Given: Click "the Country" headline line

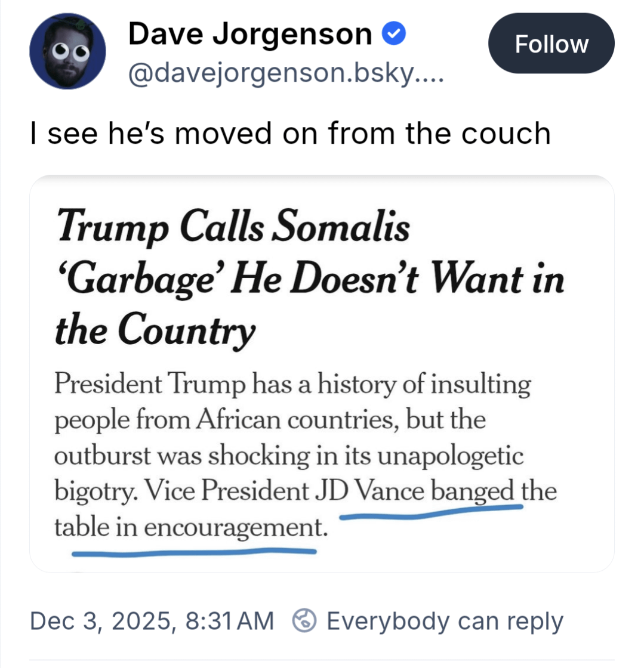Looking at the screenshot, I should tap(155, 329).
